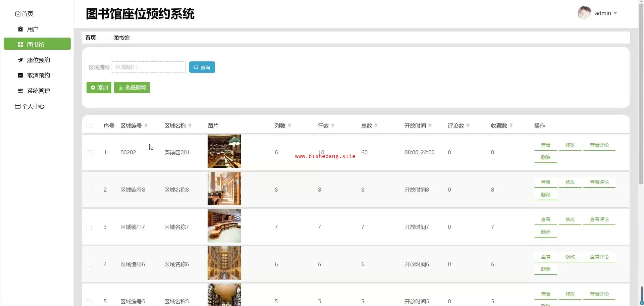Click 删除 for 区域编号6 row
The height and width of the screenshot is (306, 644).
[x=546, y=269]
